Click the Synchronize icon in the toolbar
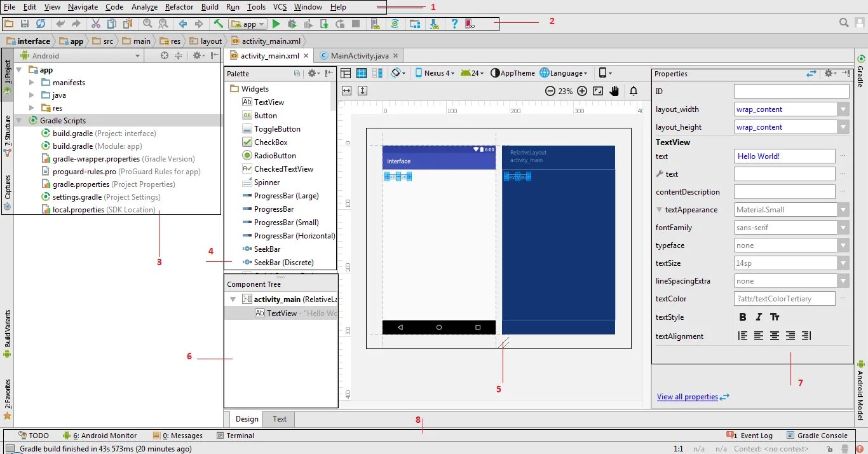 pyautogui.click(x=41, y=24)
